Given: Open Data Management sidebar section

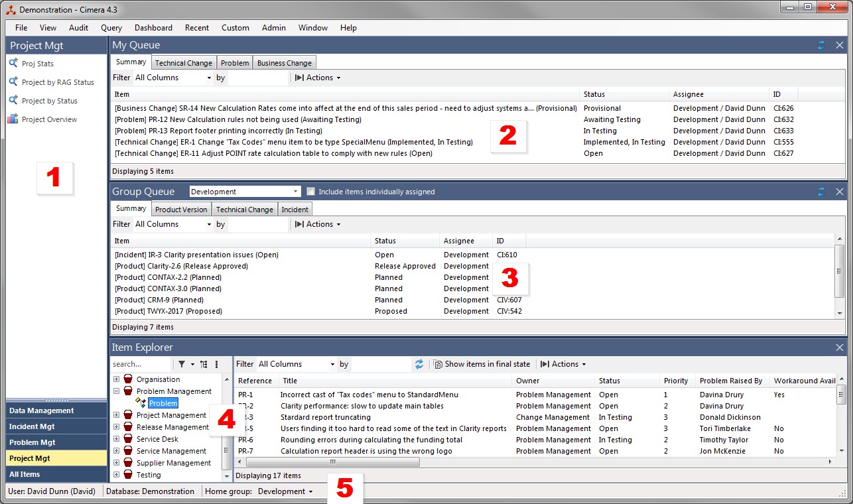Looking at the screenshot, I should 56,410.
